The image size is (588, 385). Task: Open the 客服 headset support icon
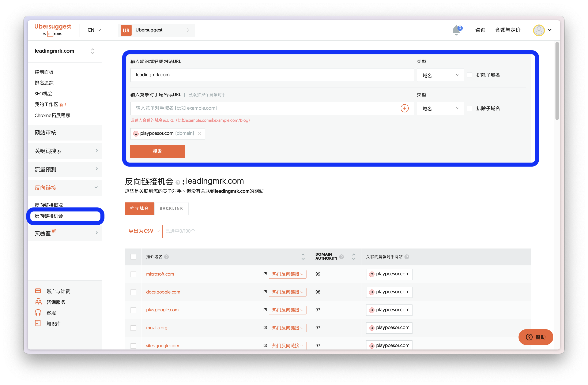(38, 313)
